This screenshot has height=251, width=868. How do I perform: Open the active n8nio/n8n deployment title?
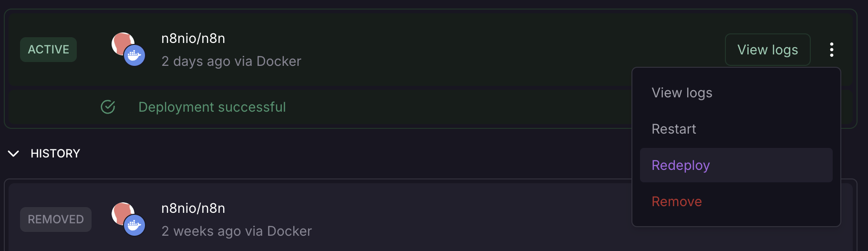pyautogui.click(x=193, y=38)
